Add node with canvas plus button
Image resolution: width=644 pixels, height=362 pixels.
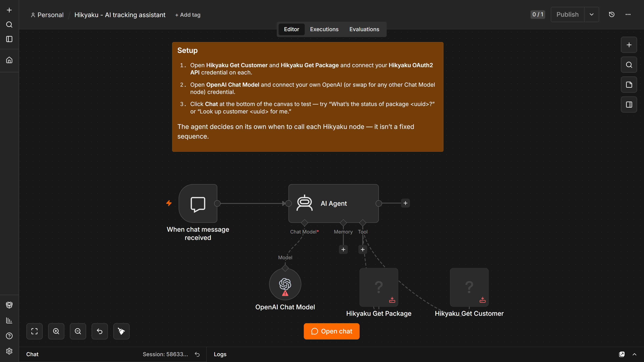click(629, 45)
